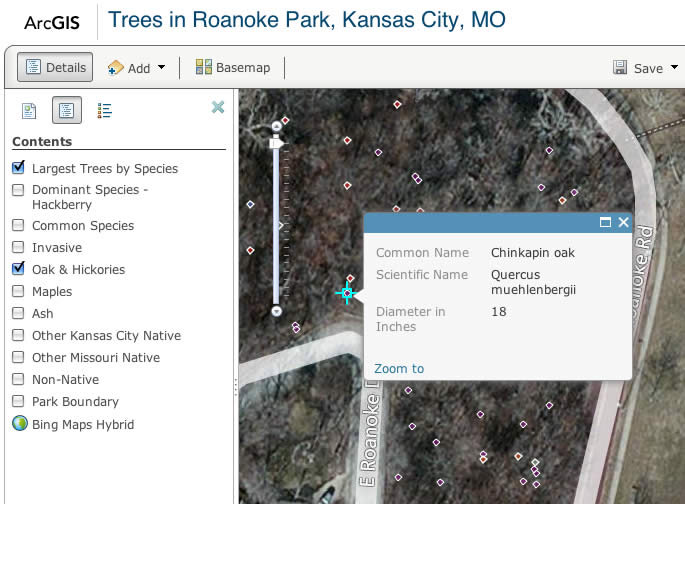Click the Zoom to link in popup
This screenshot has width=685, height=564.
(x=399, y=369)
